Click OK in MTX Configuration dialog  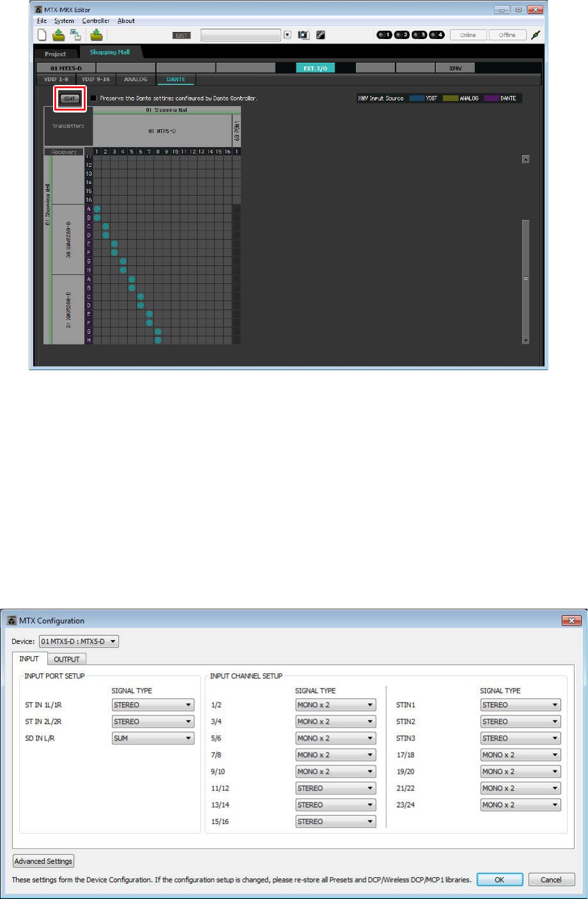[x=500, y=880]
